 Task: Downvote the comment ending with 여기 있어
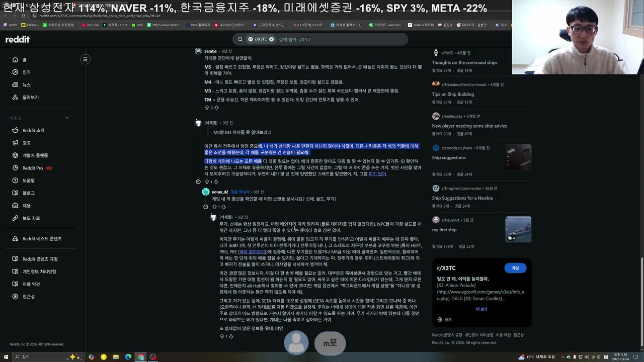tap(216, 182)
